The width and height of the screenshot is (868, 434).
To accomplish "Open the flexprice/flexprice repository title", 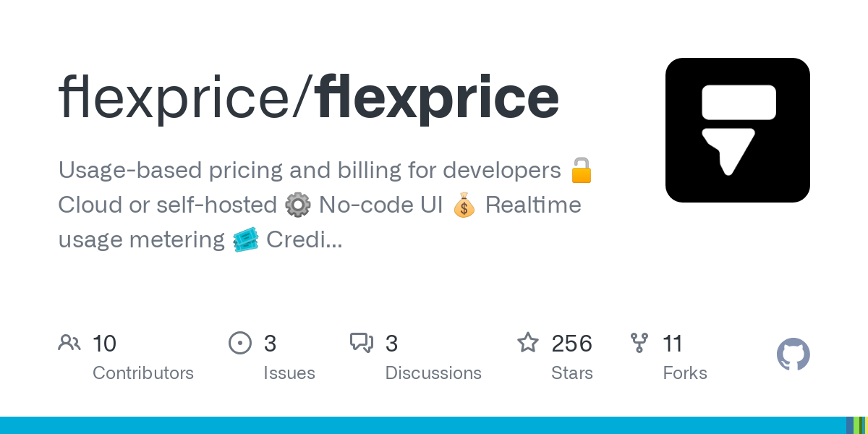I will click(x=309, y=99).
